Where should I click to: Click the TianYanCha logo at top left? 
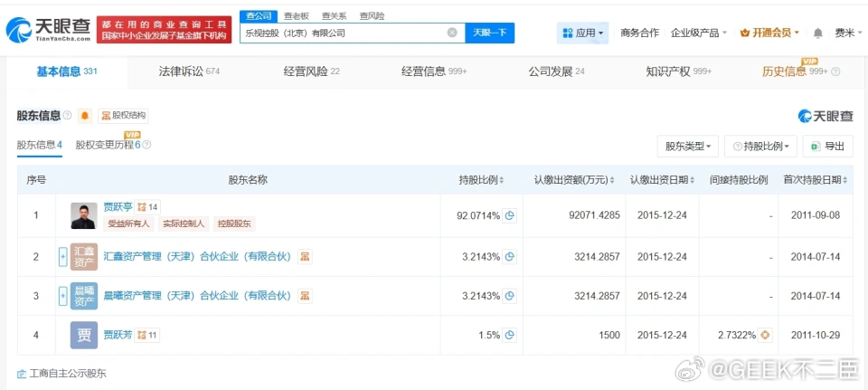tap(48, 30)
